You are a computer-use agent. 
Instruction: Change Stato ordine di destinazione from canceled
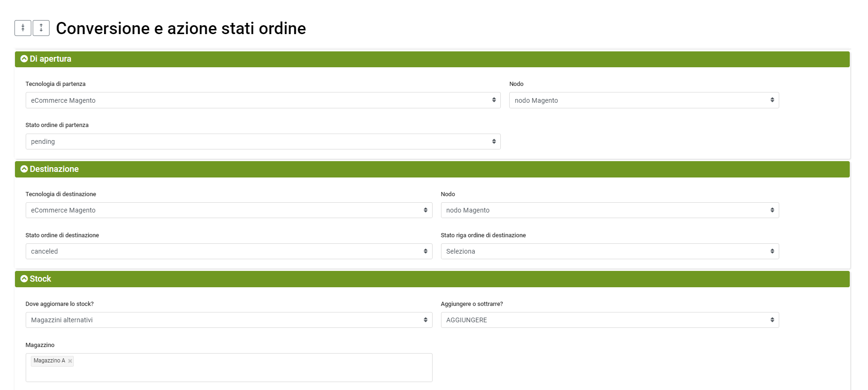228,251
